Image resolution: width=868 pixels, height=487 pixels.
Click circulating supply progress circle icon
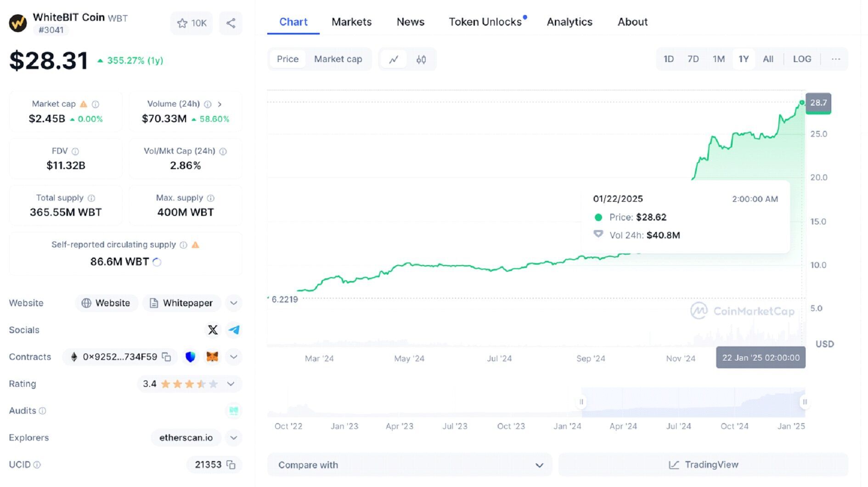tap(157, 262)
